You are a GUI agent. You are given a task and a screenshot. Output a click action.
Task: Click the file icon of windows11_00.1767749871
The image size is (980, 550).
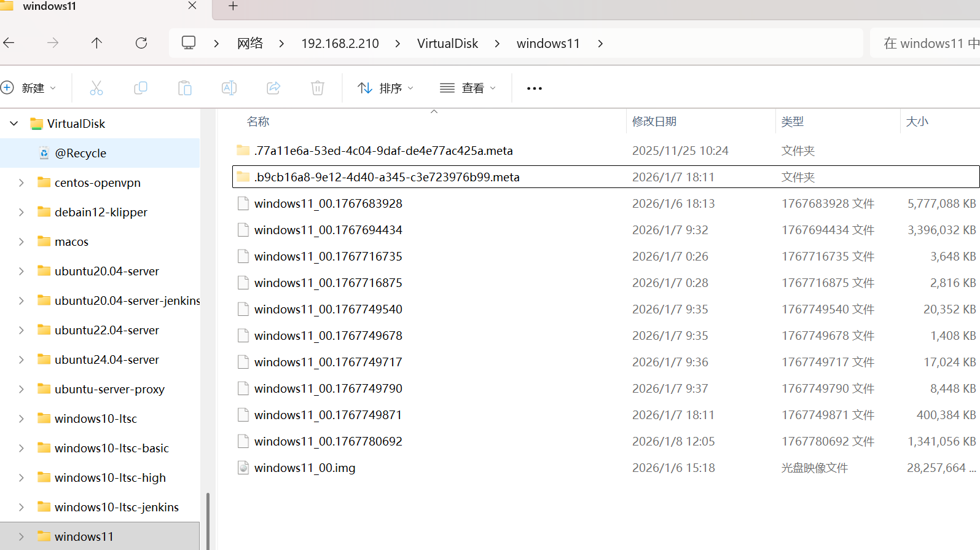coord(243,415)
